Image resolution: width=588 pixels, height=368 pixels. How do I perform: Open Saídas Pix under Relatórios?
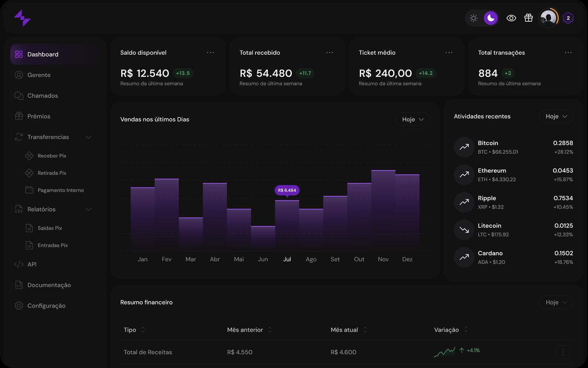pos(49,228)
